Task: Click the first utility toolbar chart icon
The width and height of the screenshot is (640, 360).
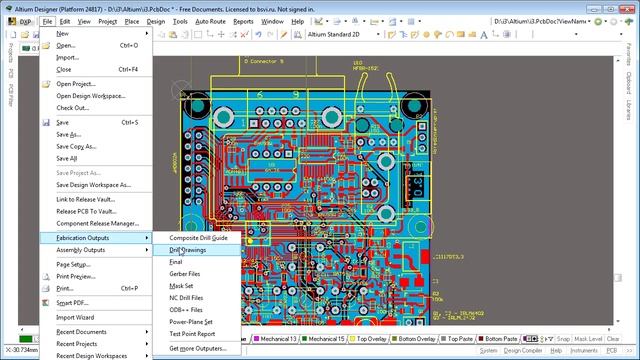Action: click(318, 21)
